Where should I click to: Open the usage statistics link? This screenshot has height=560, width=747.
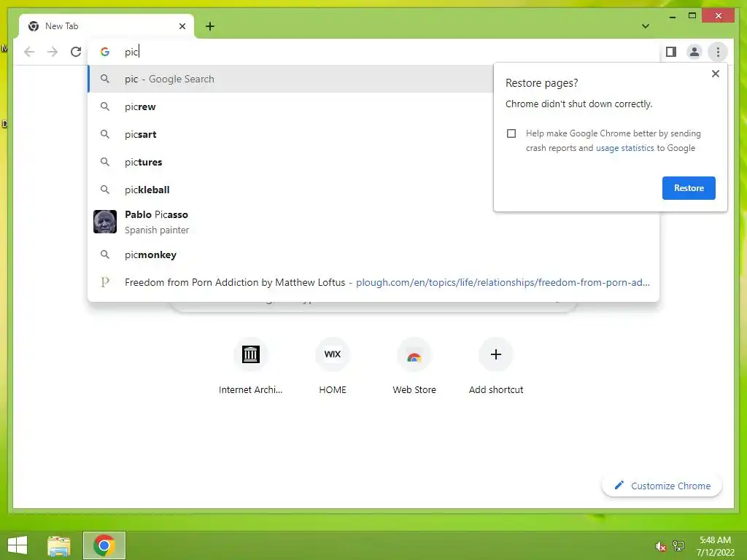coord(624,148)
